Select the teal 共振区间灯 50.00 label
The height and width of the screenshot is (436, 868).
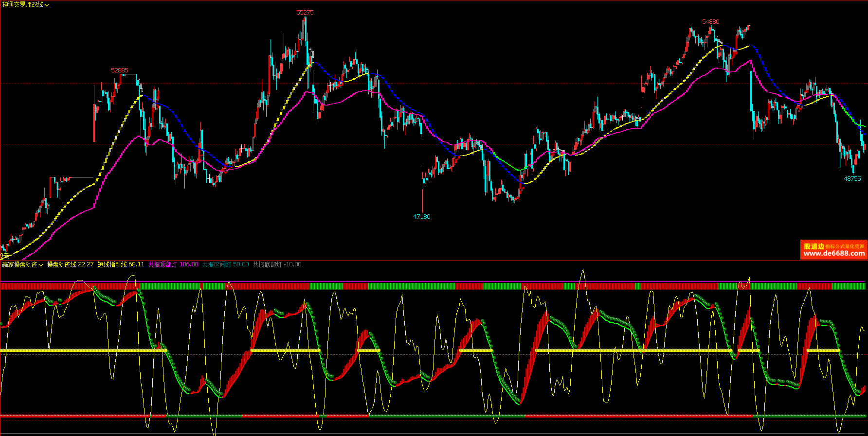(225, 264)
